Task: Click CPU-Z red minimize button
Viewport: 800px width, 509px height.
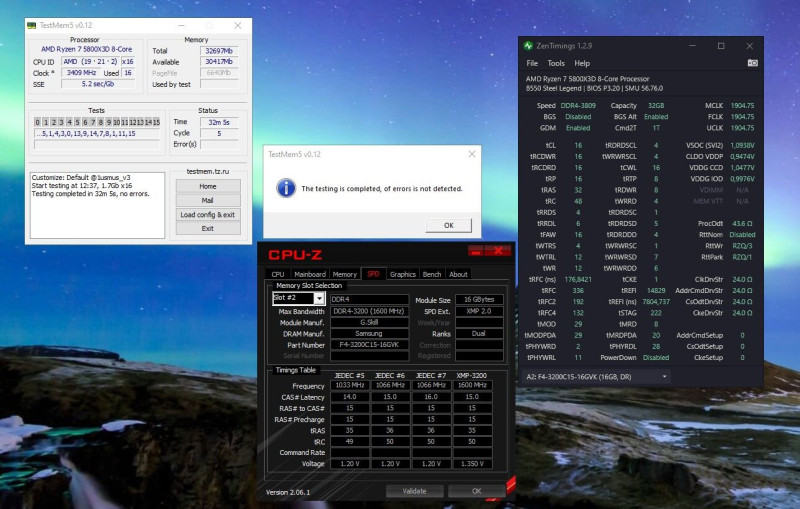Action: coord(476,250)
